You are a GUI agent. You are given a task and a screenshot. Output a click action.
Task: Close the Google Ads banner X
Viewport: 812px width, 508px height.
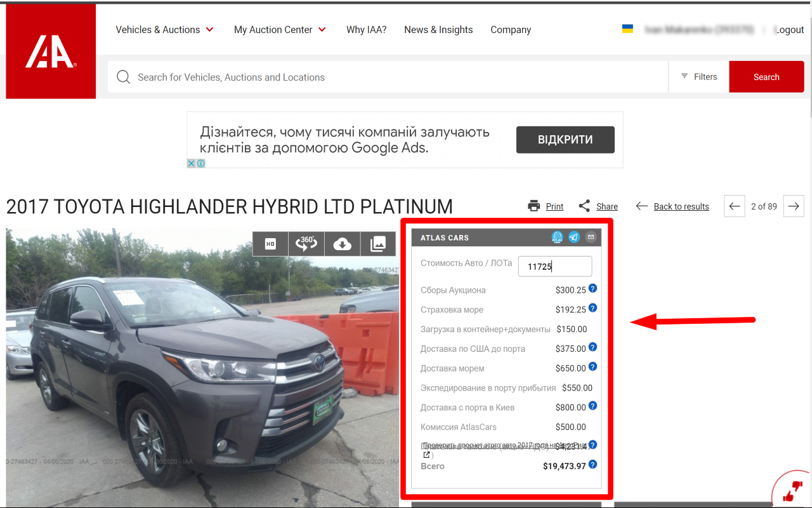[x=192, y=163]
